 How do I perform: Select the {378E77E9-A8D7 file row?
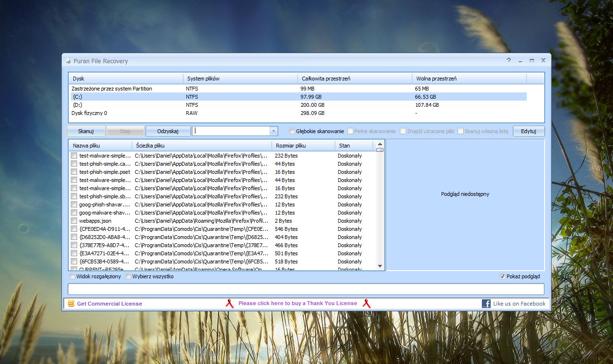pyautogui.click(x=223, y=245)
